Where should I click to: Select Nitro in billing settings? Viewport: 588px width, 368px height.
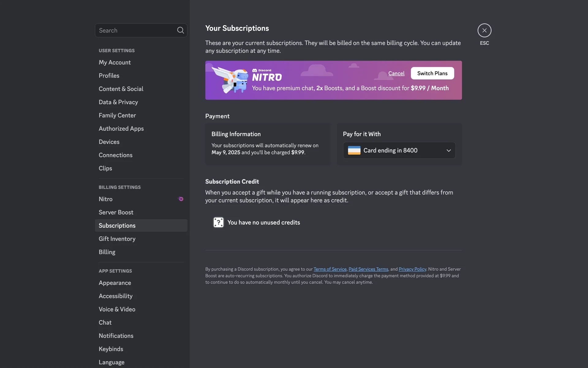click(x=141, y=199)
